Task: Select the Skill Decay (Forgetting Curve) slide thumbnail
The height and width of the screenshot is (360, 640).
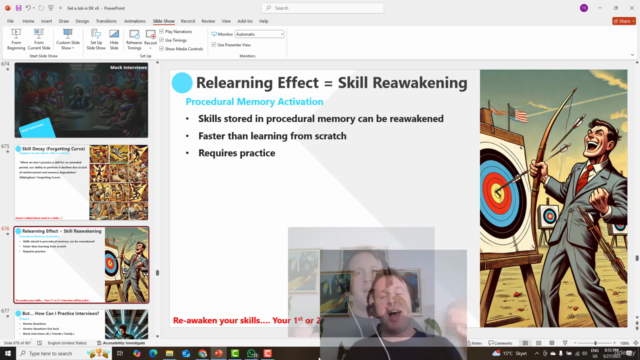Action: tap(81, 182)
